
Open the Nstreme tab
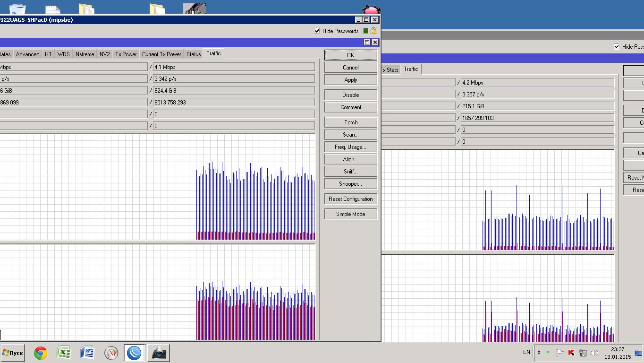85,54
